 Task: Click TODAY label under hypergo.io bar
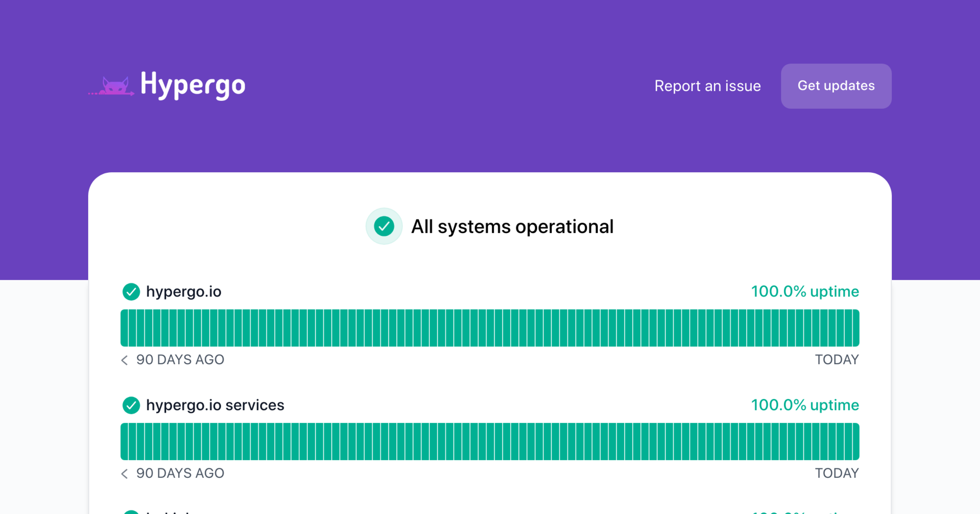[837, 360]
